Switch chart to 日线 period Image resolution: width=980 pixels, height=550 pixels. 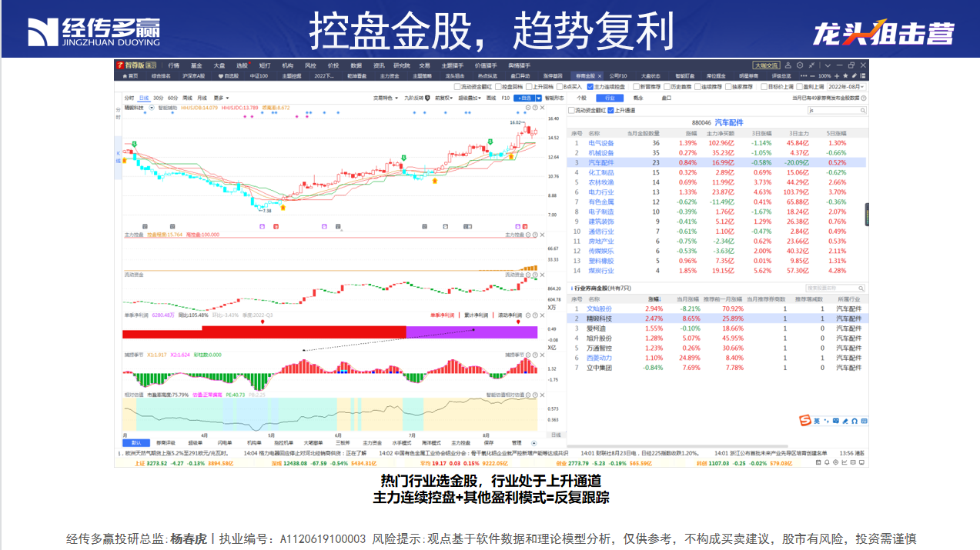(144, 98)
